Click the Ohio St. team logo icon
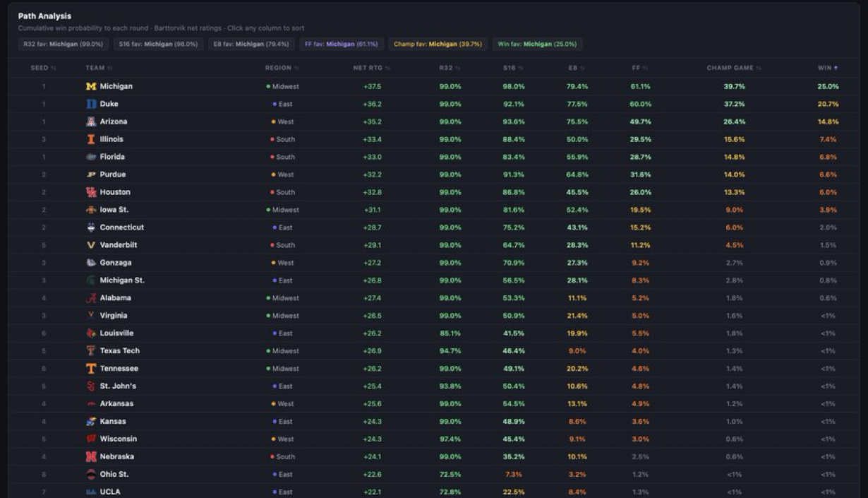Screen dimensions: 868x498 point(90,475)
